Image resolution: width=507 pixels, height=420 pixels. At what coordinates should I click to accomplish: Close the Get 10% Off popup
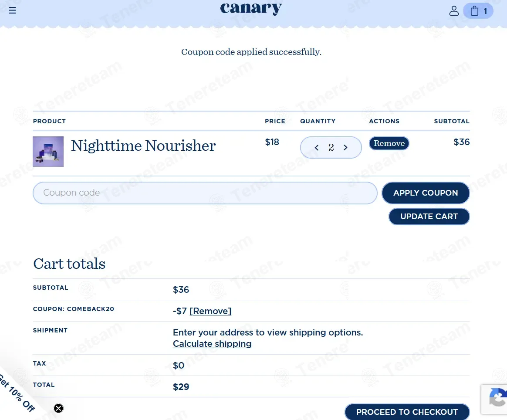click(58, 408)
